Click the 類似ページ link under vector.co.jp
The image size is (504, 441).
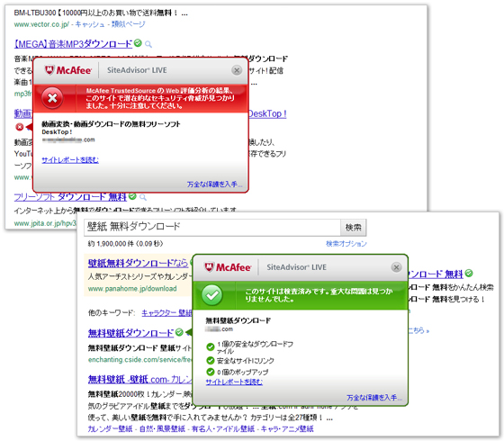tap(128, 24)
